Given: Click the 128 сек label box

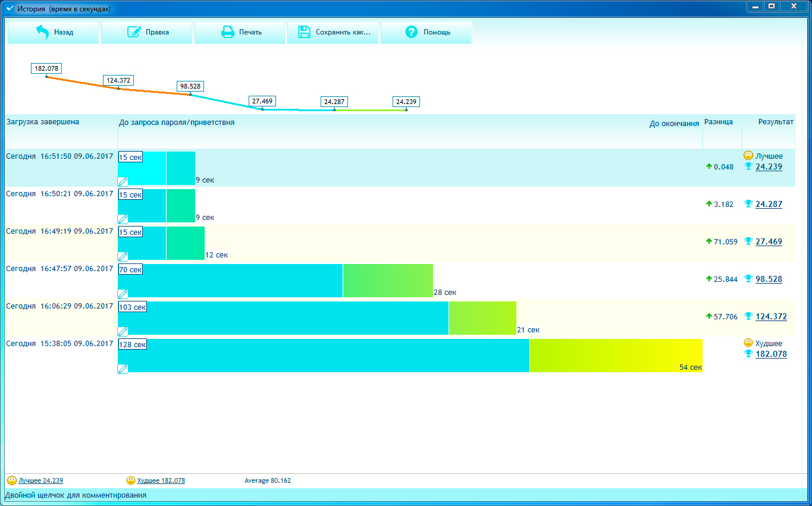Looking at the screenshot, I should click(132, 344).
